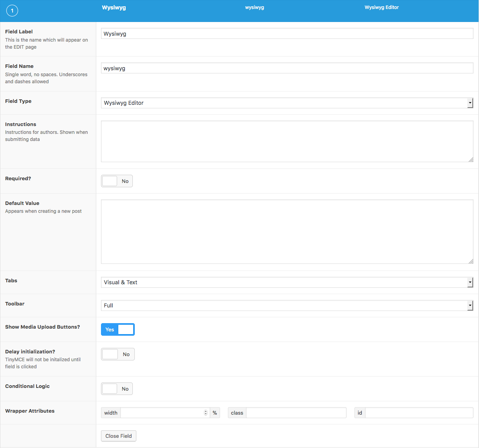
Task: Click the Instructions textarea resize grip
Action: [471, 159]
